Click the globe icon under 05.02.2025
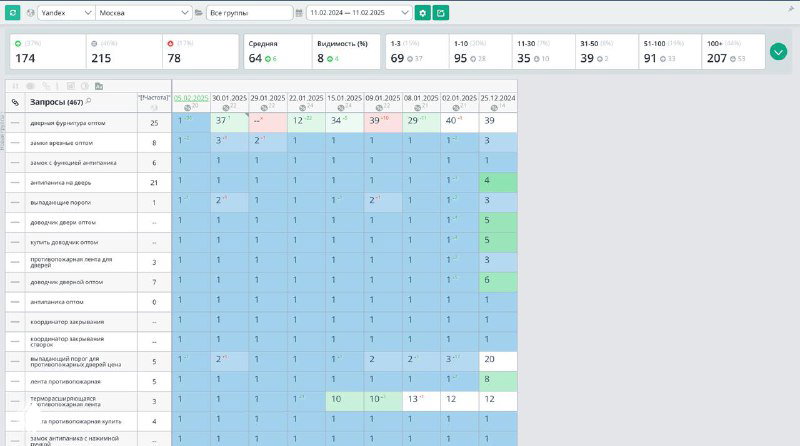This screenshot has height=446, width=800. pyautogui.click(x=187, y=108)
